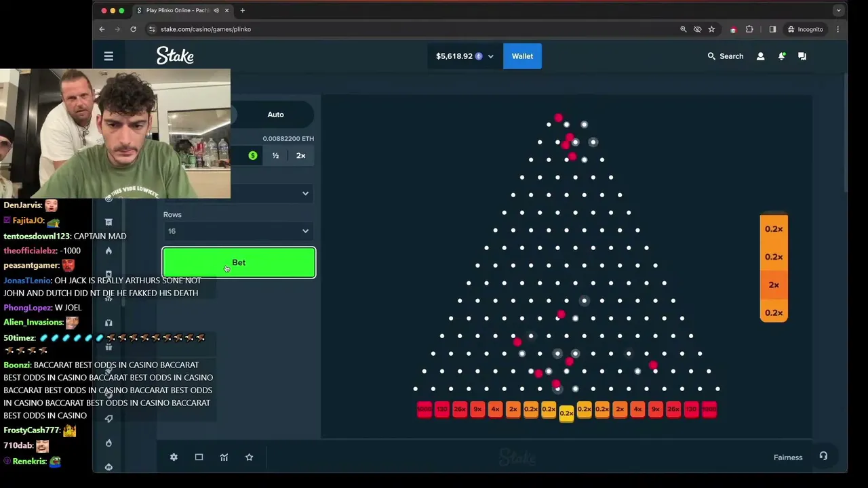Click the right 4x multiplier bucket
This screenshot has height=488, width=868.
tap(637, 409)
